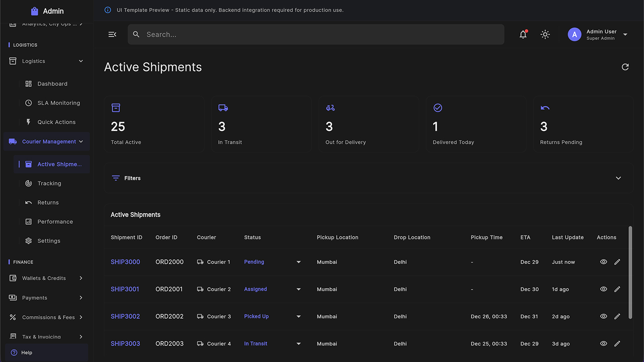This screenshot has height=362, width=644.
Task: Open the Logistics Dashboard menu item
Action: 52,83
